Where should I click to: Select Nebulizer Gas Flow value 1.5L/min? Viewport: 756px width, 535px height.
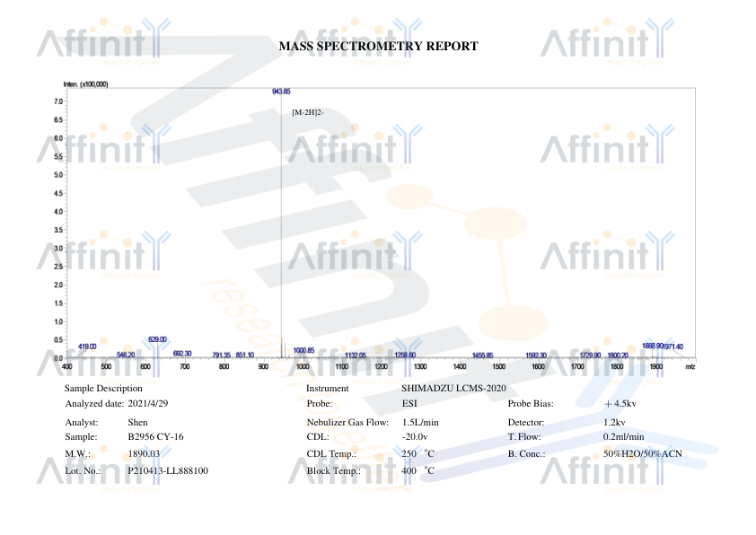click(x=420, y=423)
